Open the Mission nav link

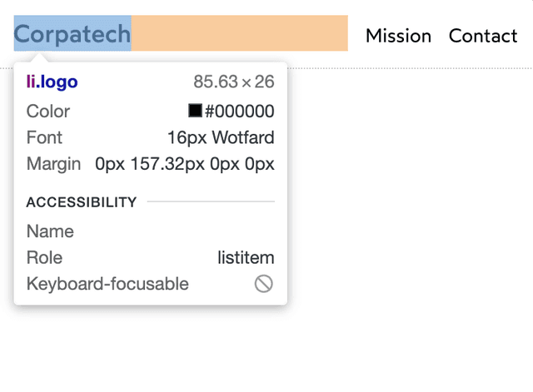pyautogui.click(x=398, y=36)
